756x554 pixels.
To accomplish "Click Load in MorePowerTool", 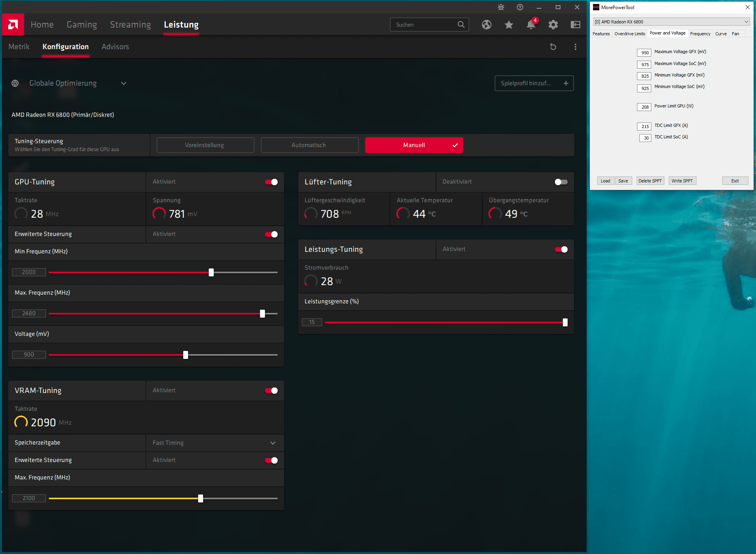I will 606,181.
